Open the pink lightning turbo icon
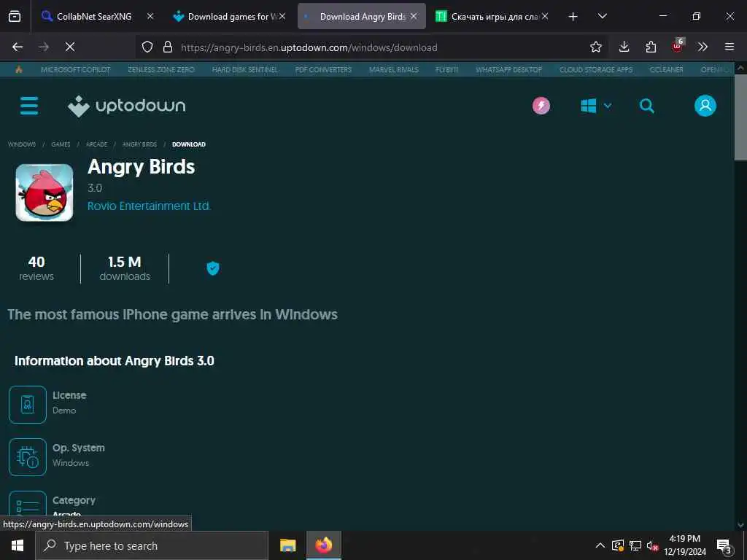Viewport: 747px width, 560px height. pos(541,106)
